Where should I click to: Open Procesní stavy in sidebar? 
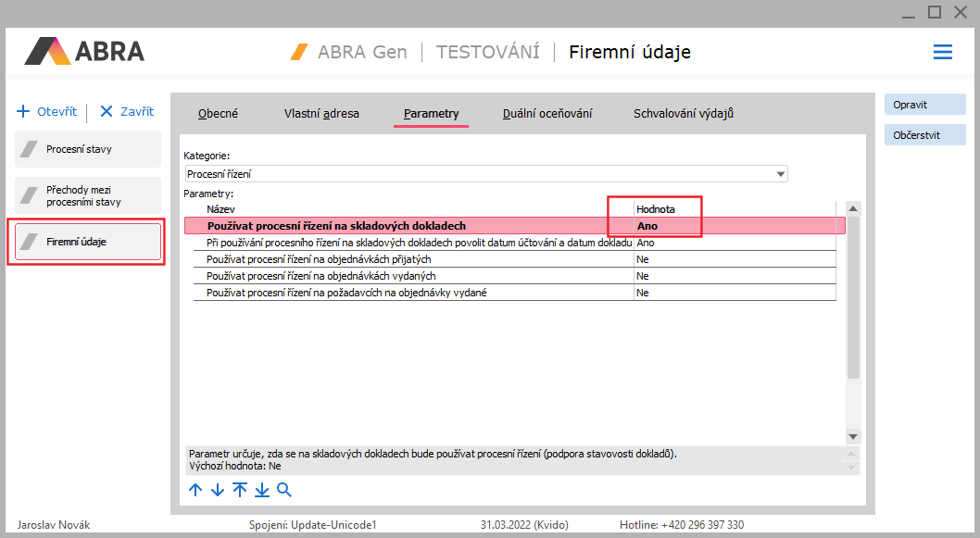(x=88, y=149)
